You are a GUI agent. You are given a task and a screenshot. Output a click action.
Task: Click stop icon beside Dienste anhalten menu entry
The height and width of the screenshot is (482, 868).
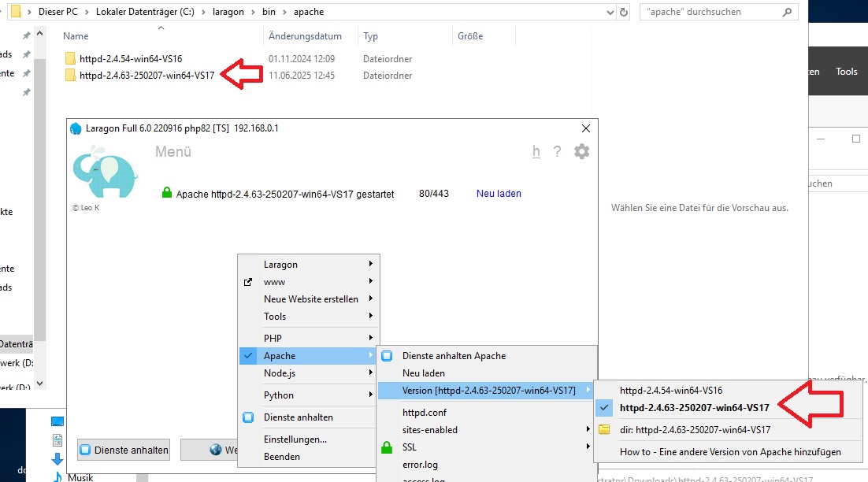248,417
